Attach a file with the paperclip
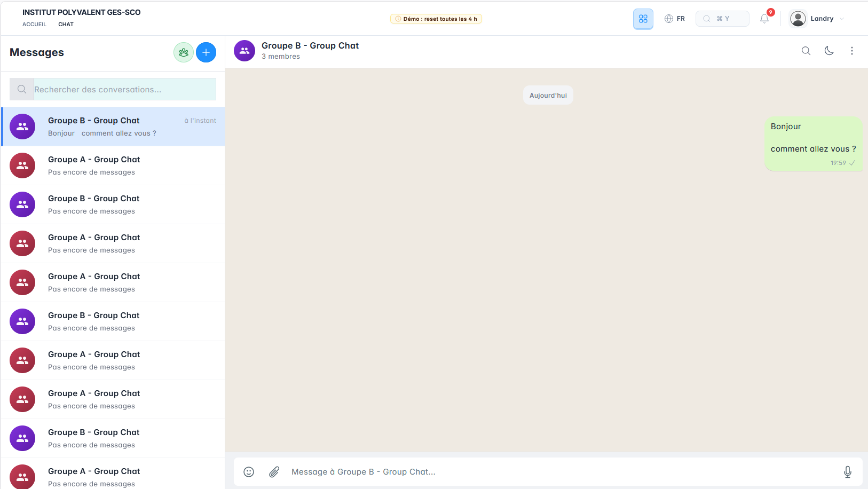The height and width of the screenshot is (489, 868). tap(274, 472)
